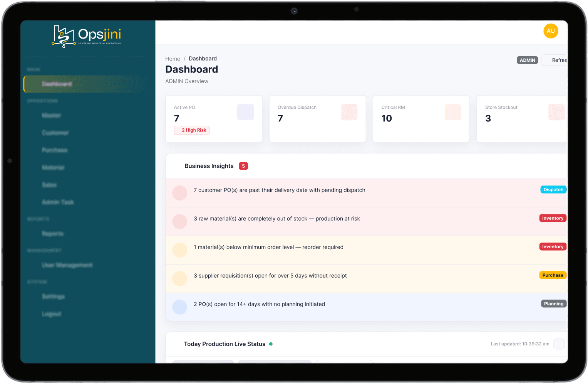This screenshot has width=588, height=384.
Task: Go to Customer in the sidebar
Action: [x=55, y=133]
